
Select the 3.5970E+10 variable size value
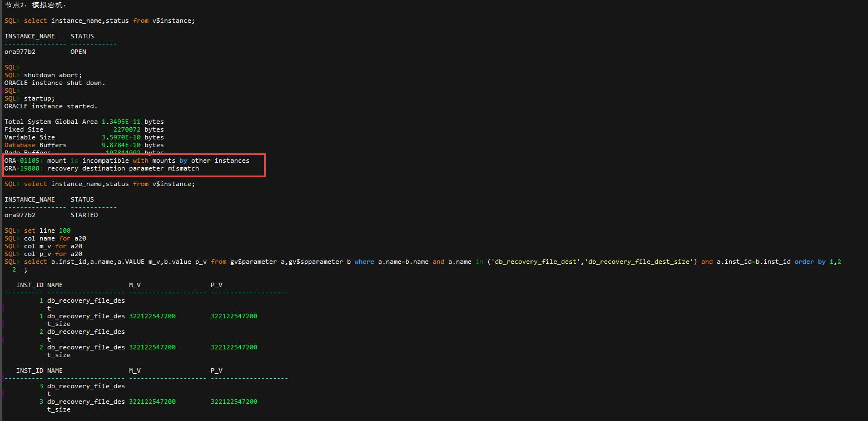pyautogui.click(x=121, y=137)
